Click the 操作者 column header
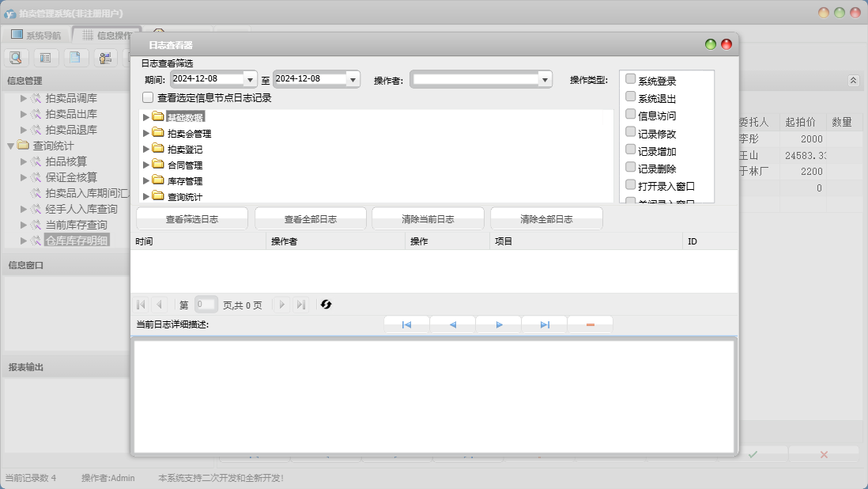 pos(335,241)
